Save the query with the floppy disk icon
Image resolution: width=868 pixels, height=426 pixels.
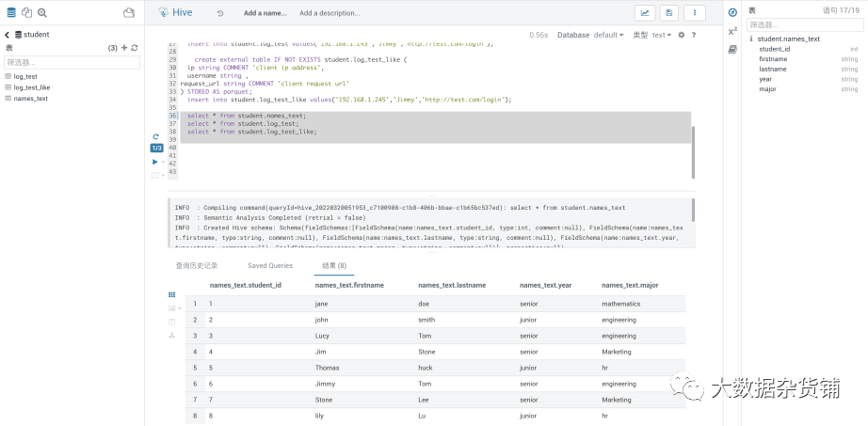[669, 13]
